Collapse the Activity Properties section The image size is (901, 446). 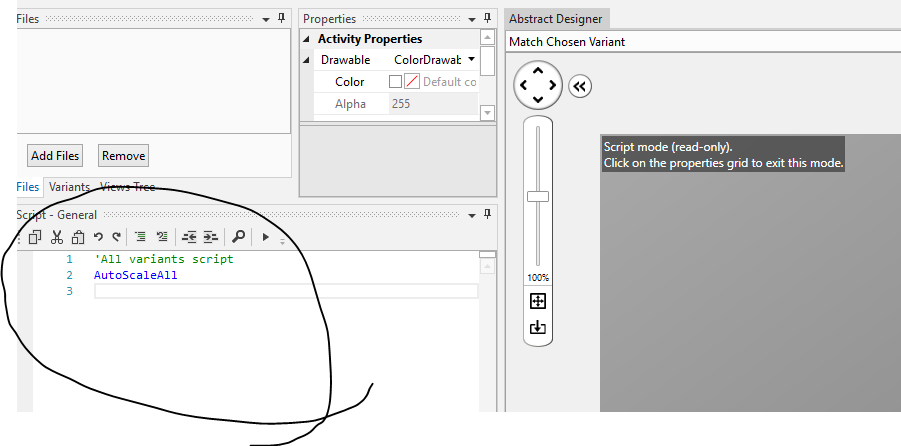tap(308, 39)
